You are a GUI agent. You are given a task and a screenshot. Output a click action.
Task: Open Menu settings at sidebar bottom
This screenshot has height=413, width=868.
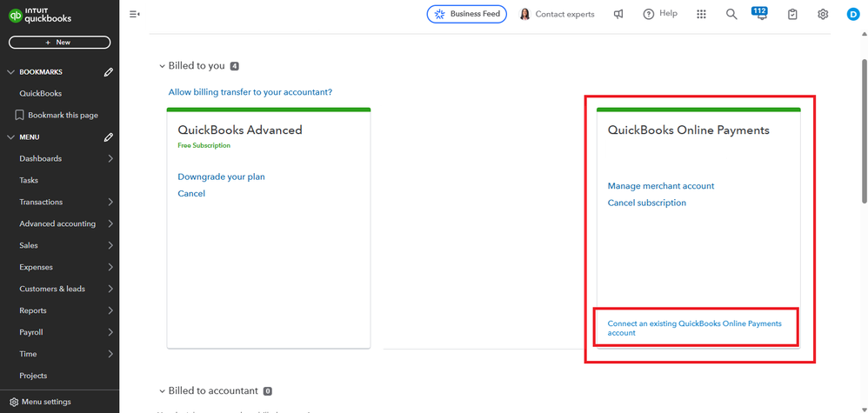(40, 402)
